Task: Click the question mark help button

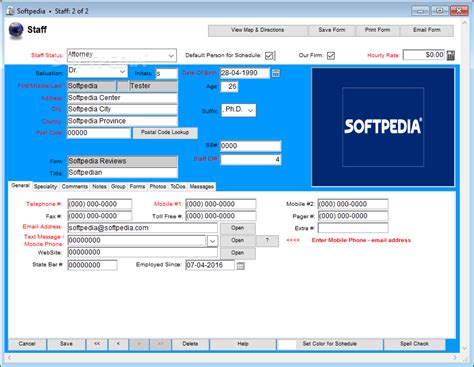Action: [x=267, y=241]
